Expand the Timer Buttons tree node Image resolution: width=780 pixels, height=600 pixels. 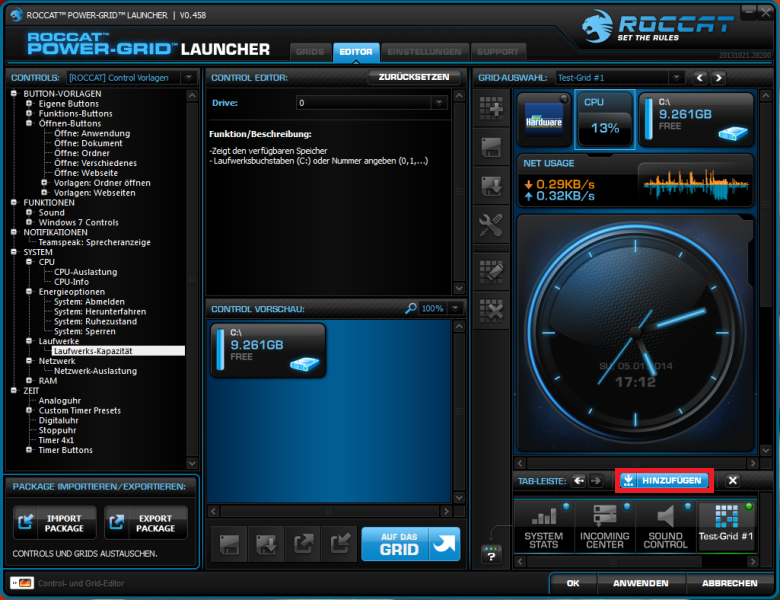(x=29, y=450)
